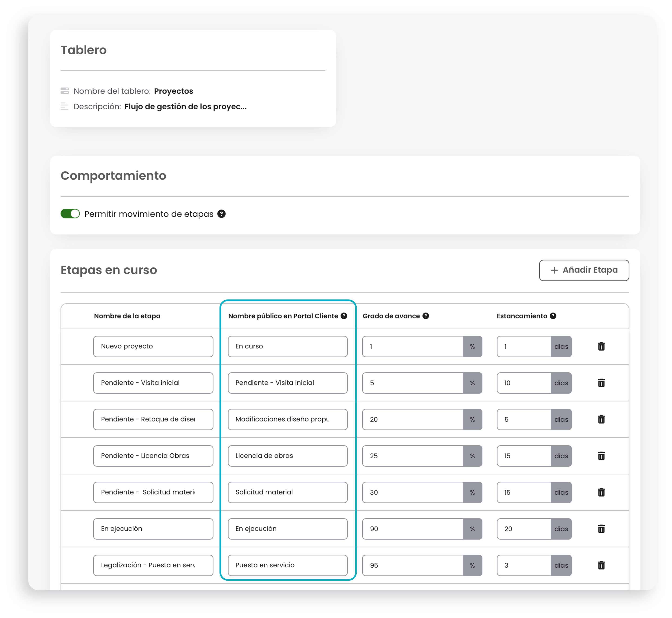
Task: Edit progress percentage field with value 30
Action: (x=413, y=492)
